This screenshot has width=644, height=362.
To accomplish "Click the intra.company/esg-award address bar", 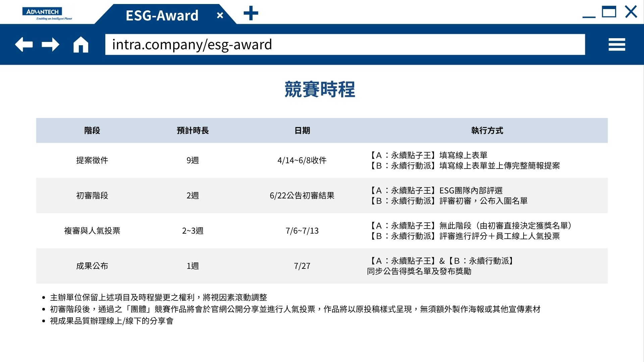I will coord(345,45).
